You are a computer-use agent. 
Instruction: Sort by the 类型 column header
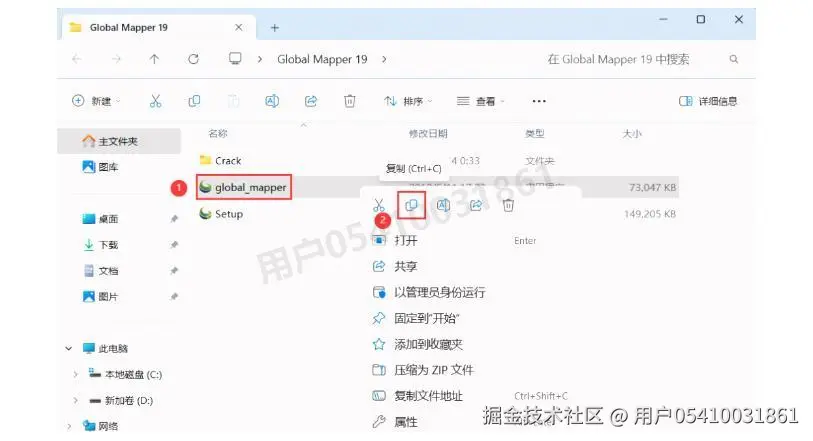click(535, 134)
